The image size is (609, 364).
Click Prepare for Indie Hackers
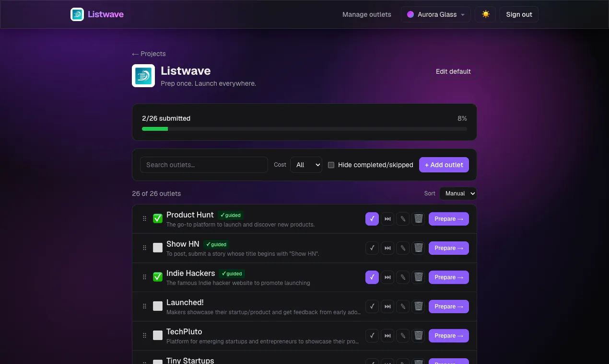coord(449,277)
